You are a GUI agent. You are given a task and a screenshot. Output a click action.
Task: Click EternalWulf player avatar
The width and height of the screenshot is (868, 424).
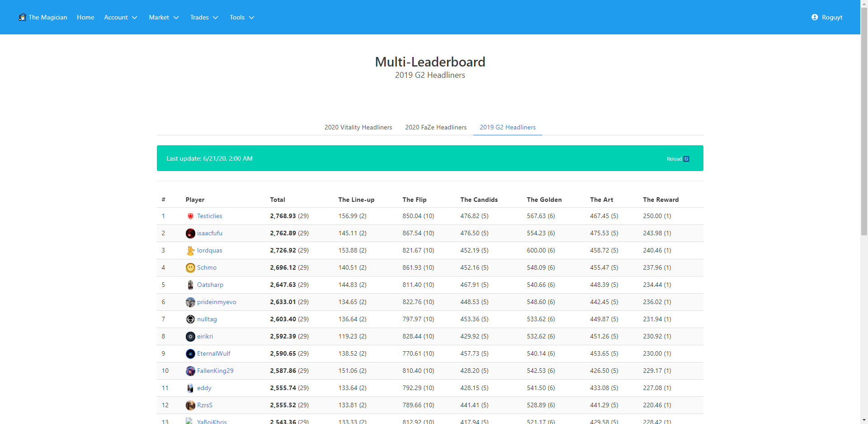[x=190, y=354]
